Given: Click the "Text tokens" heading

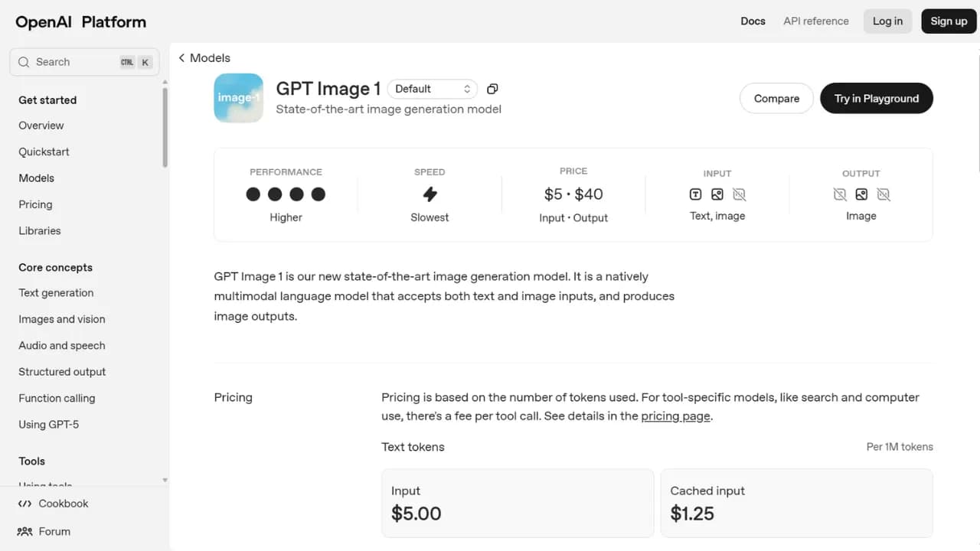Looking at the screenshot, I should coord(413,447).
